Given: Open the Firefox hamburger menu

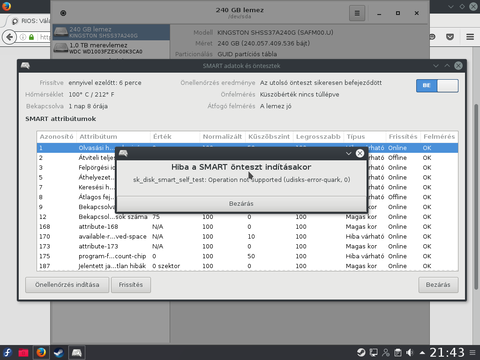Looking at the screenshot, I should click(470, 37).
